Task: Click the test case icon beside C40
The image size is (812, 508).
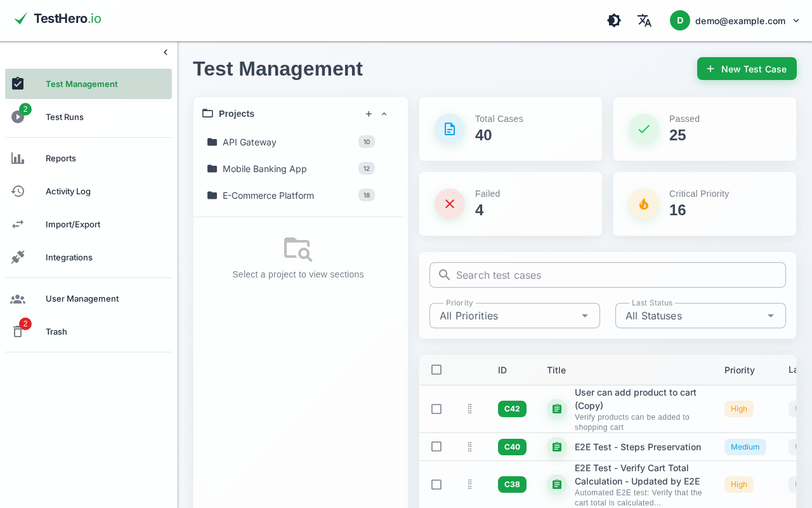Action: pyautogui.click(x=557, y=447)
